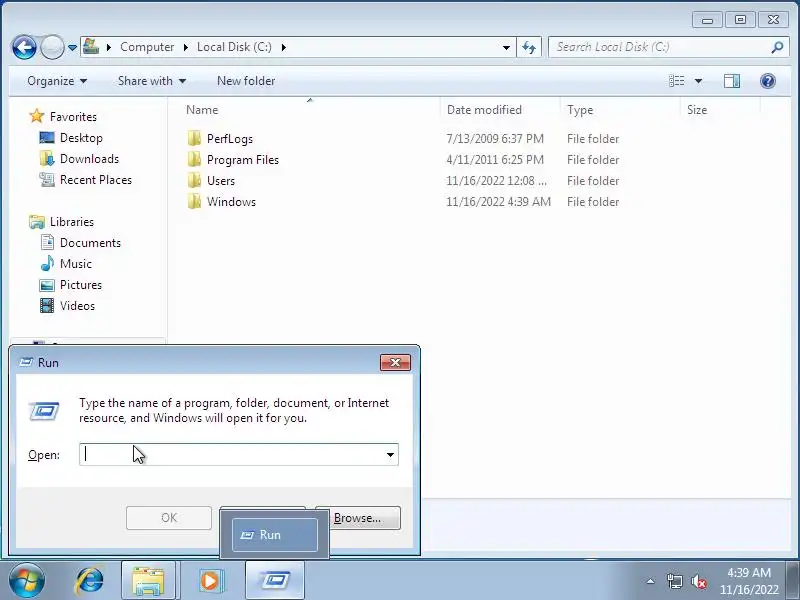Open the muted volume tray icon
This screenshot has width=800, height=600.
(698, 581)
